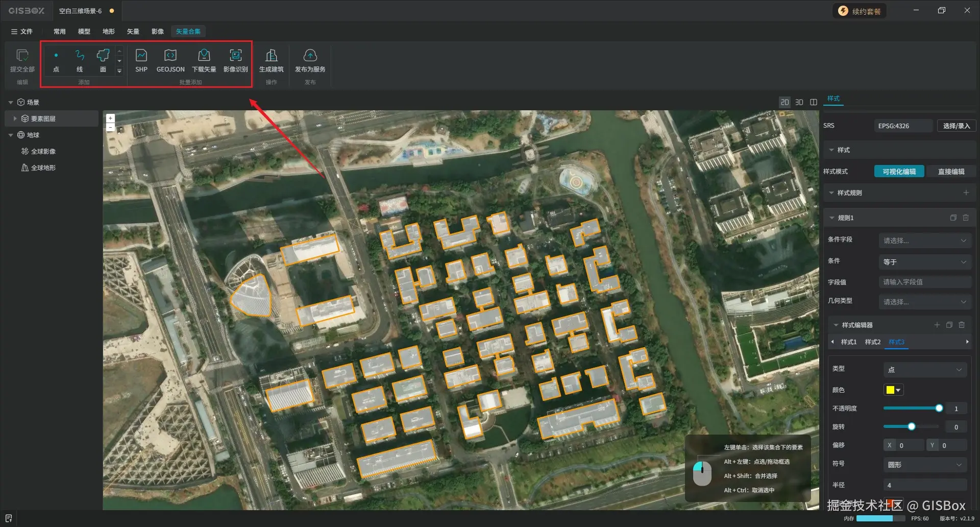Click the SRS EPSG:4326 field

point(903,126)
